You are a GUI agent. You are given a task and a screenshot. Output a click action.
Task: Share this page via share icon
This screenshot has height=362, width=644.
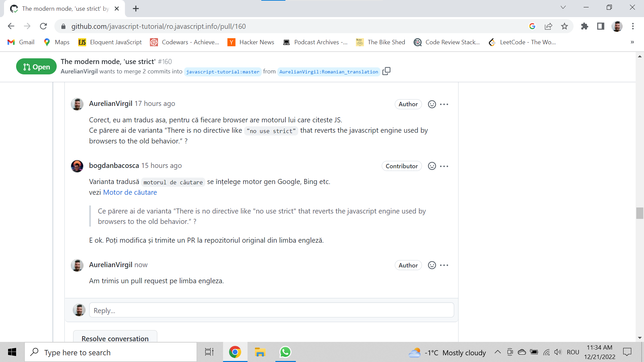pyautogui.click(x=548, y=26)
